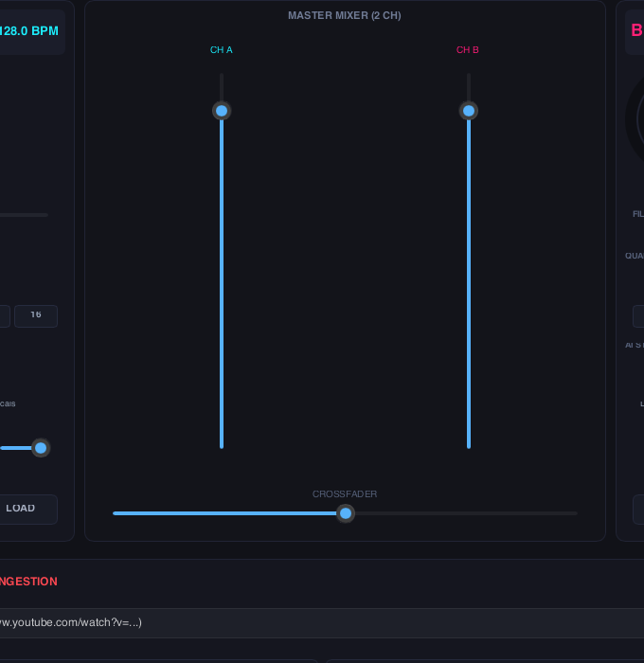Click the left deck progress bar
644x663 pixels.
pyautogui.click(x=24, y=215)
